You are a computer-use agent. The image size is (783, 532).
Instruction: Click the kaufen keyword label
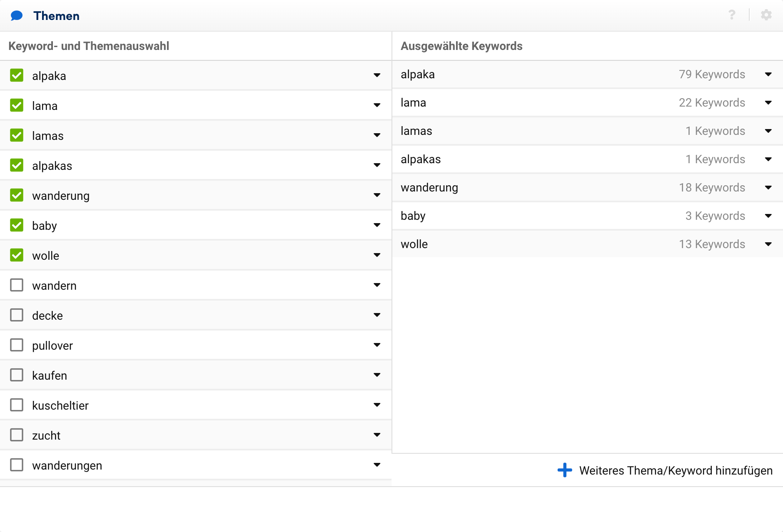pyautogui.click(x=50, y=375)
